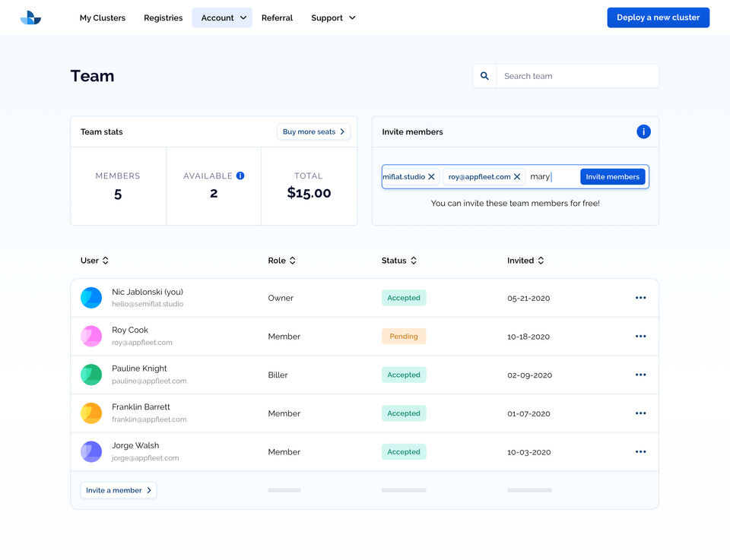Click invited date 01-07-2020
The width and height of the screenshot is (730, 560).
pyautogui.click(x=529, y=413)
